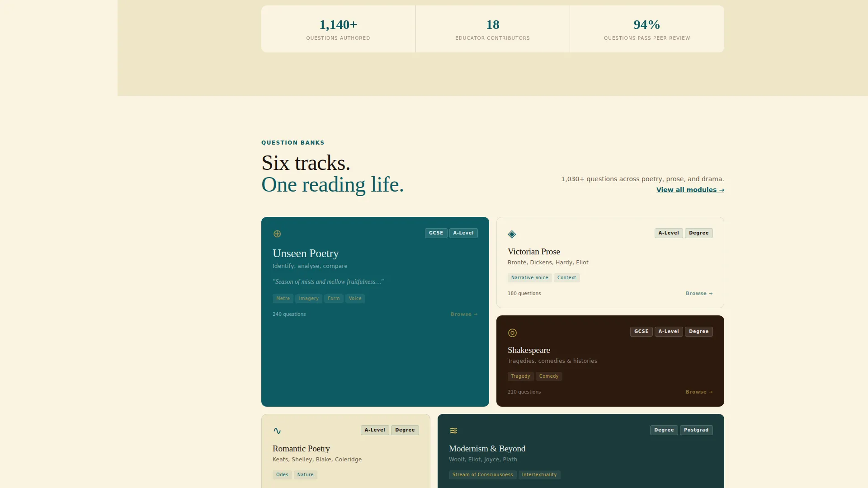Browse the Victorian Prose questions
The height and width of the screenshot is (488, 868).
(699, 293)
